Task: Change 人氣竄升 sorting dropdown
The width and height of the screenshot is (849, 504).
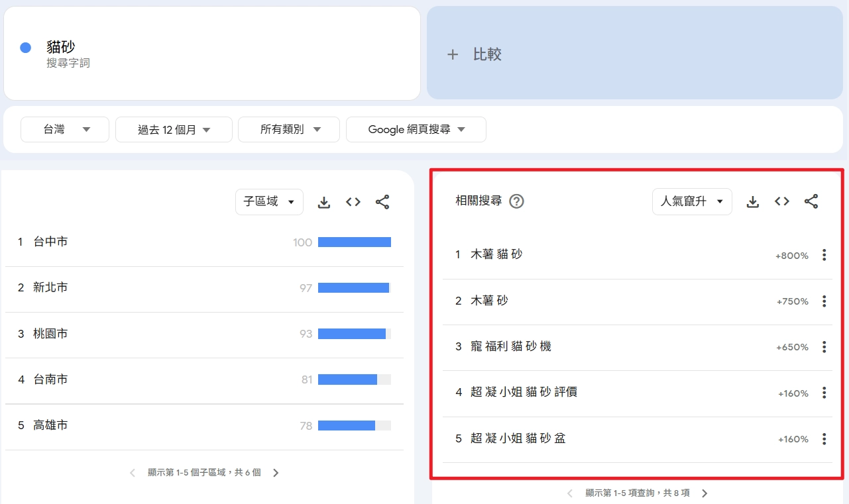Action: tap(692, 201)
